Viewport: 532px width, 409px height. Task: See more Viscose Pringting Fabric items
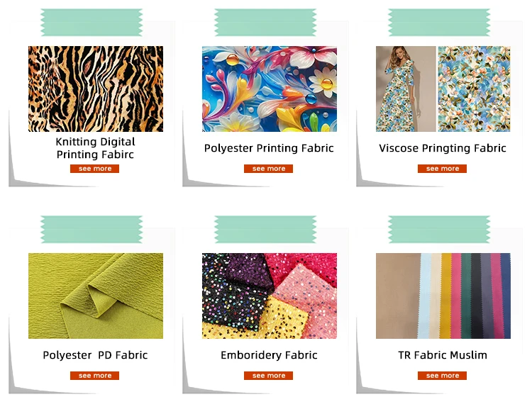click(442, 169)
